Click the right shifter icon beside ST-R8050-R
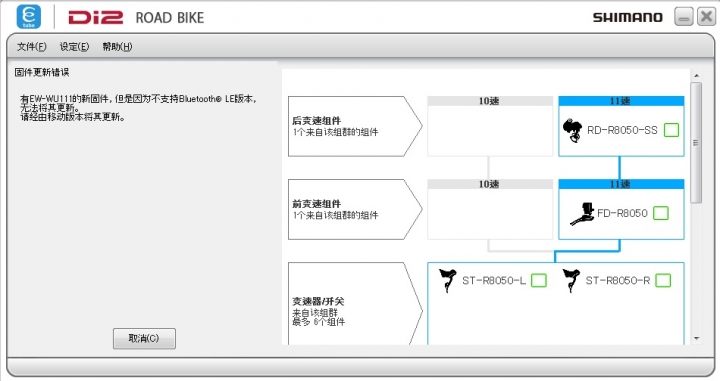 click(571, 280)
